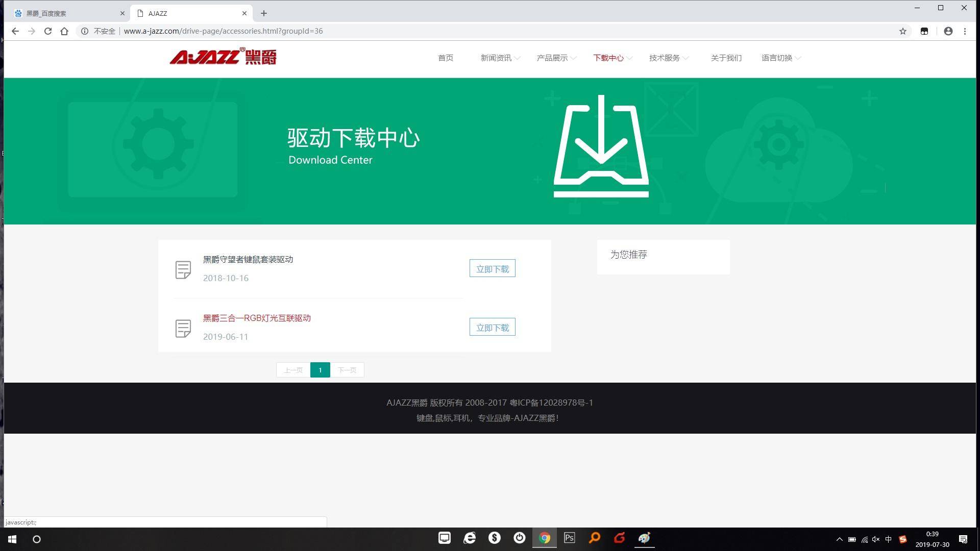Toggle the 中 input language indicator
This screenshot has width=980, height=551.
click(x=888, y=539)
